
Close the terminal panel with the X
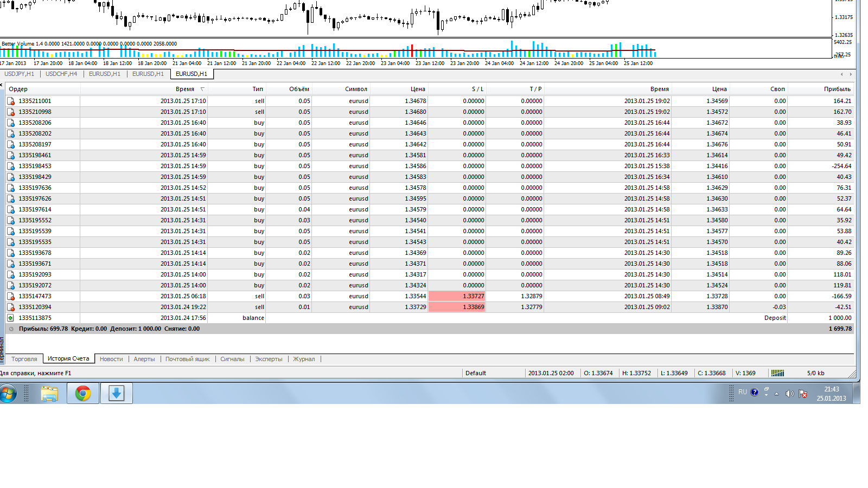(x=2, y=85)
